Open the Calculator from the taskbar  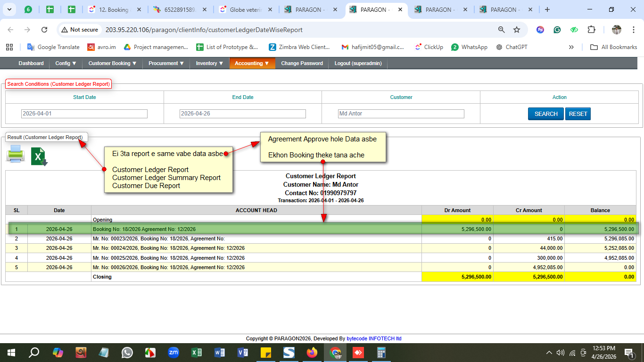point(381,353)
